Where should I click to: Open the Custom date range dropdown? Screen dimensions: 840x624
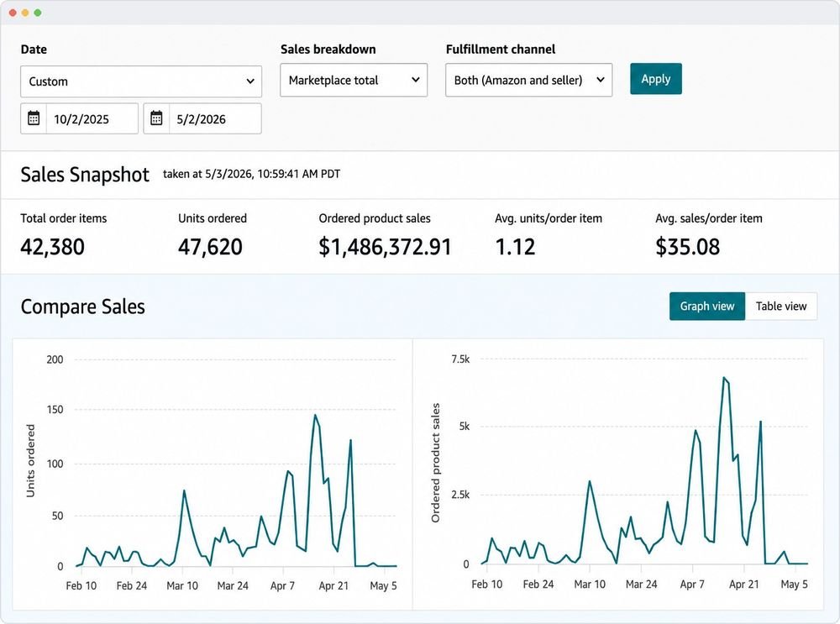click(141, 81)
